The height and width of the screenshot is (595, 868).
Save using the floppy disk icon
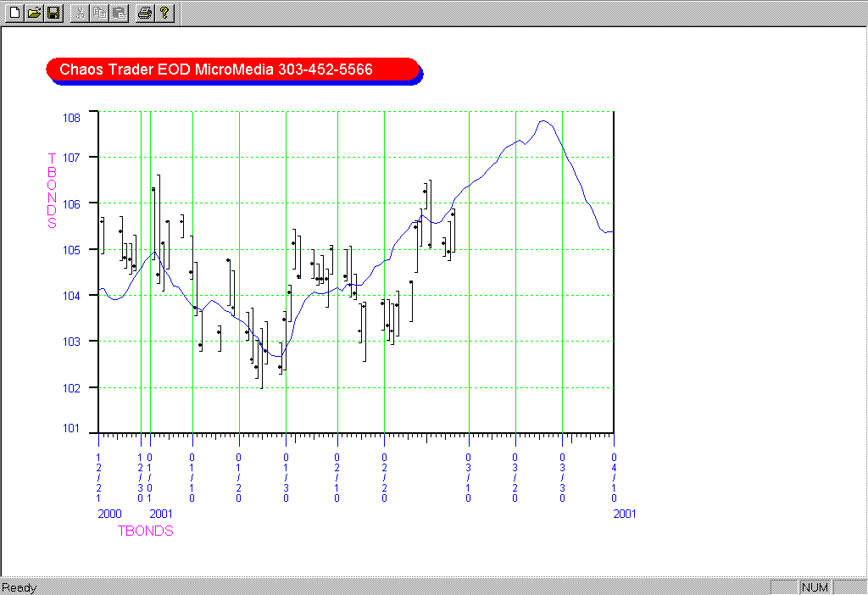click(x=53, y=13)
